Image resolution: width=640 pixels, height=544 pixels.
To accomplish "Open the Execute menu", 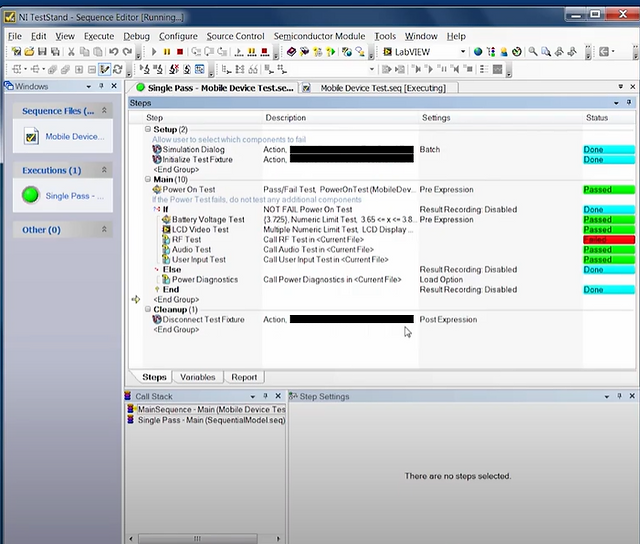I will point(99,36).
